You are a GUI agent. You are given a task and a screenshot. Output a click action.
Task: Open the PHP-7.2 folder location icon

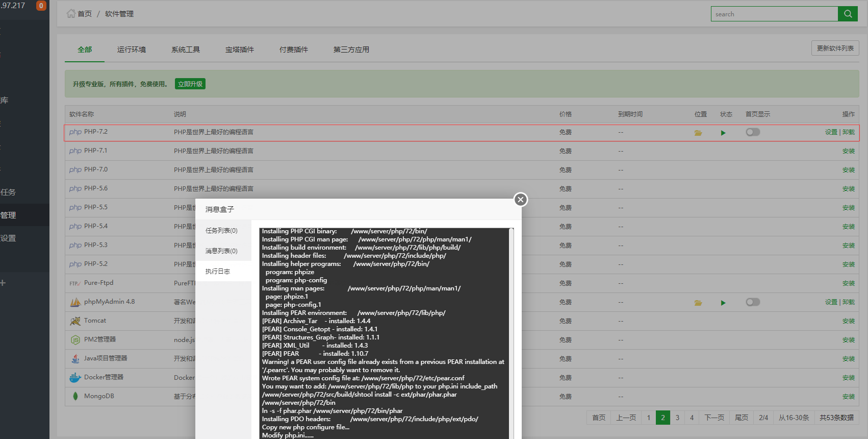pos(698,133)
